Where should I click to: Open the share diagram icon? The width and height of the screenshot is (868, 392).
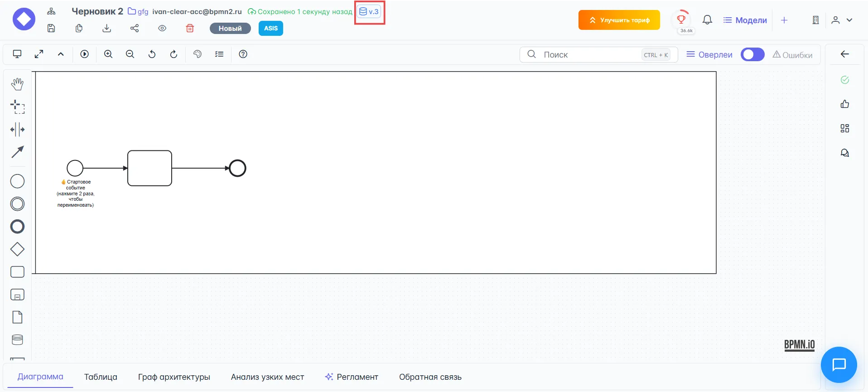point(135,28)
